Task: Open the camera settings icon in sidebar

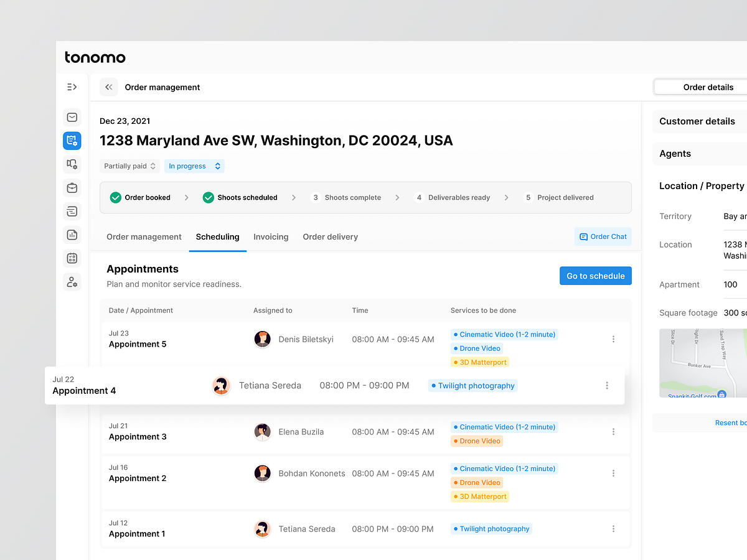Action: pos(72,164)
